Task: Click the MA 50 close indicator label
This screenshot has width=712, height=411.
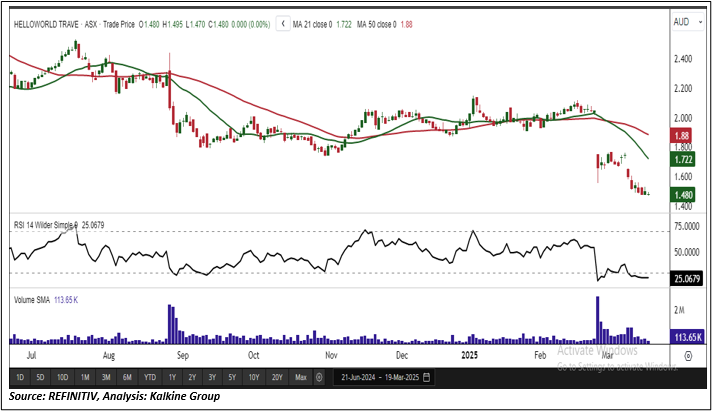Action: 377,25
